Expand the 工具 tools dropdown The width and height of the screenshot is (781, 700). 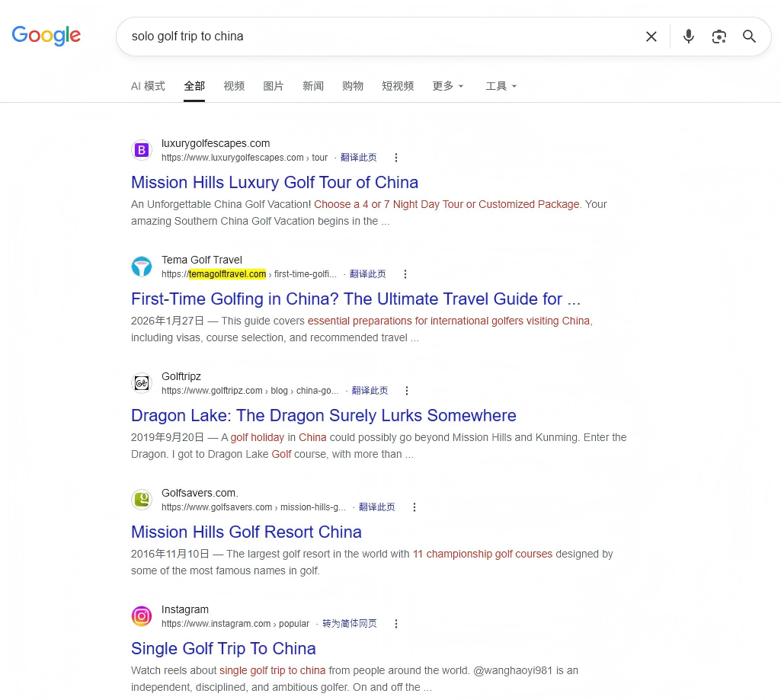click(501, 86)
